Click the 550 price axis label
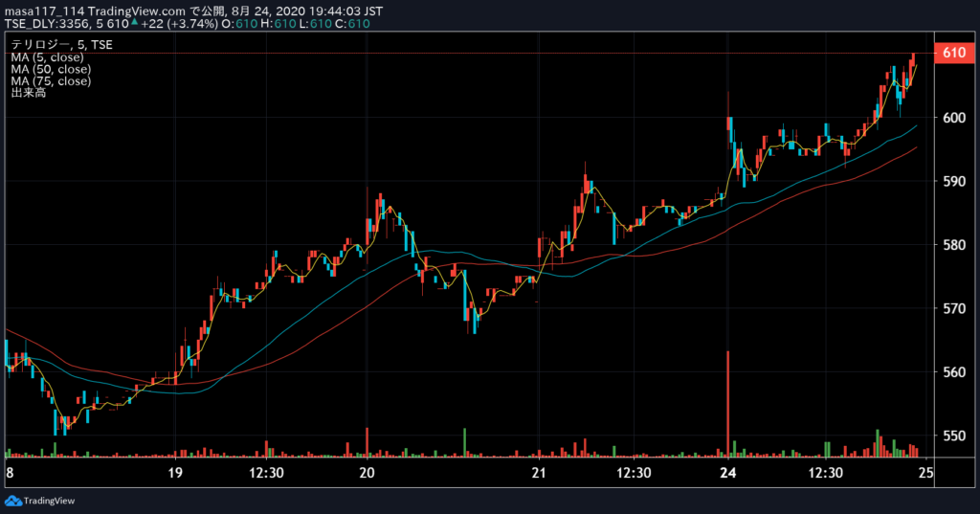 pyautogui.click(x=954, y=436)
